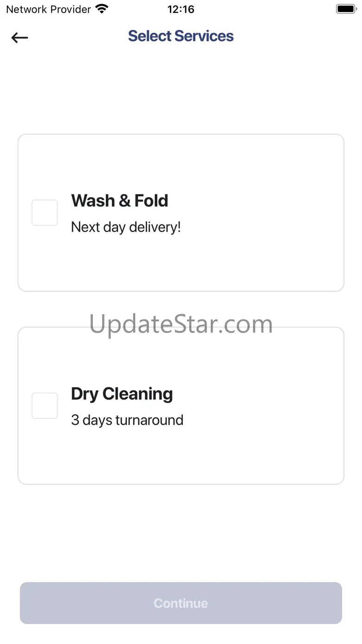Click the Wi-Fi signal icon in status bar

(101, 9)
